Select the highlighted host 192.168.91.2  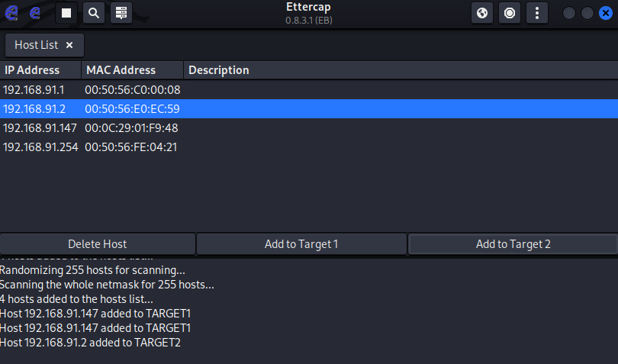coord(91,109)
